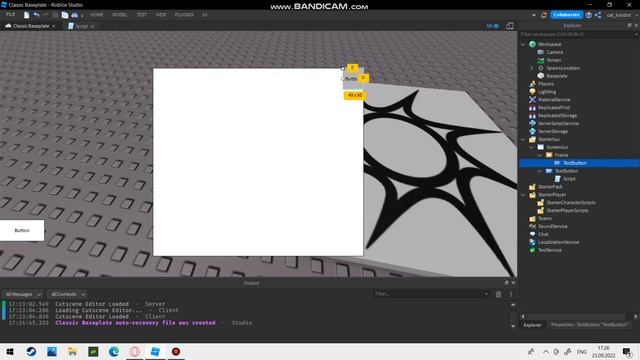This screenshot has width=640, height=360.
Task: Switch to the Explorer bottom tab
Action: coord(532,325)
